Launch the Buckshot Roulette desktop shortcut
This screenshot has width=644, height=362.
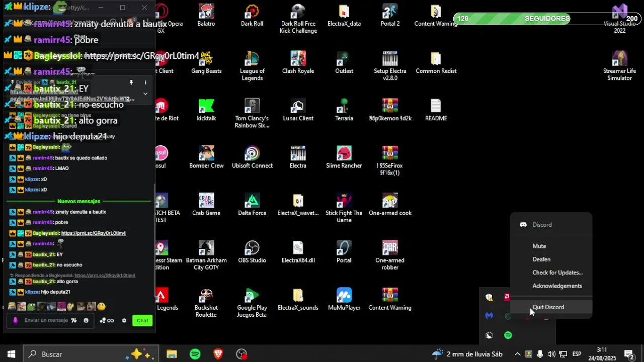206,303
